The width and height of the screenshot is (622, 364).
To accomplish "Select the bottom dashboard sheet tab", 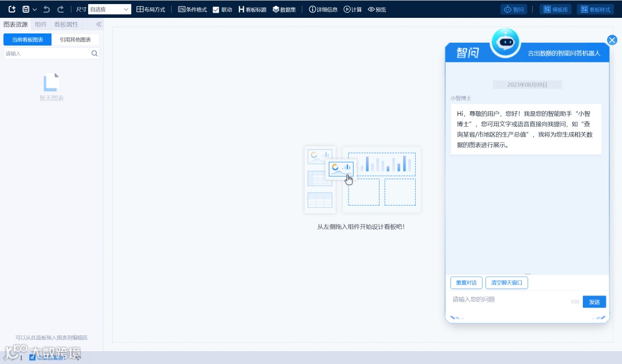I will point(48,358).
